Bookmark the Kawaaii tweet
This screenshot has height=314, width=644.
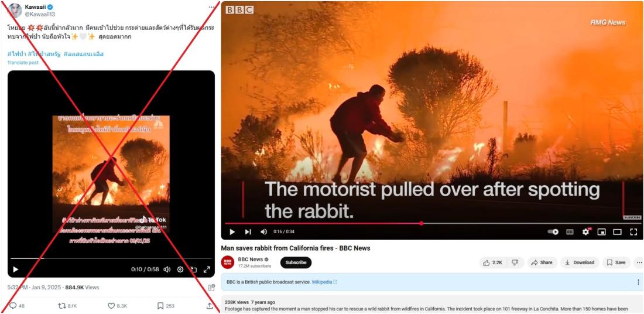click(160, 306)
